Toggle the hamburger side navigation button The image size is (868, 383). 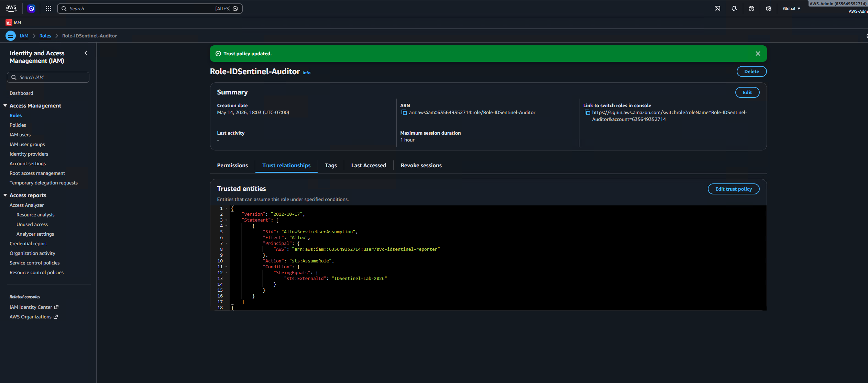11,36
